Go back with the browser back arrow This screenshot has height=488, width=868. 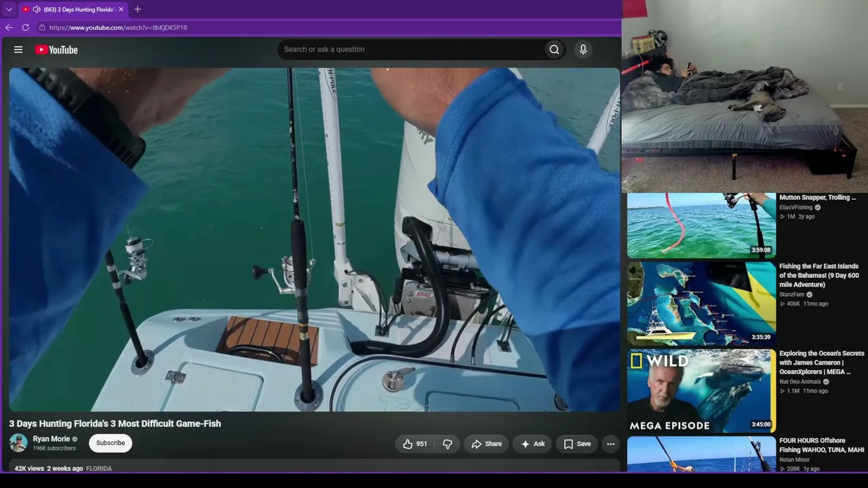click(x=9, y=28)
